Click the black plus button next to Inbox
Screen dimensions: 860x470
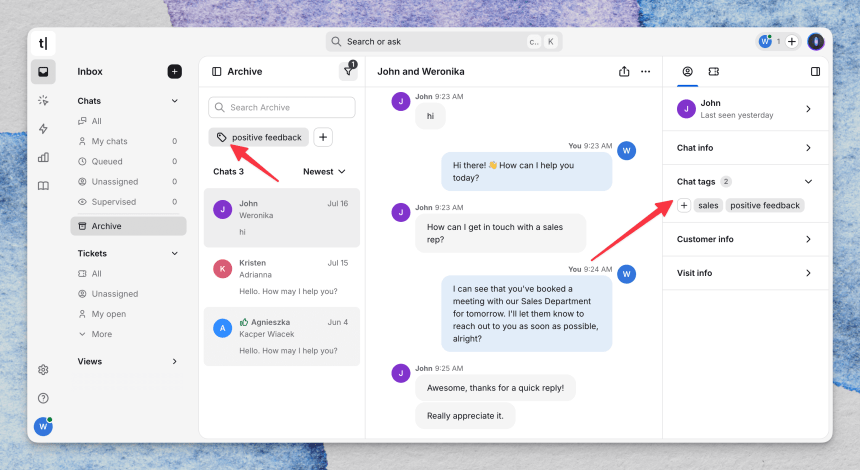174,71
